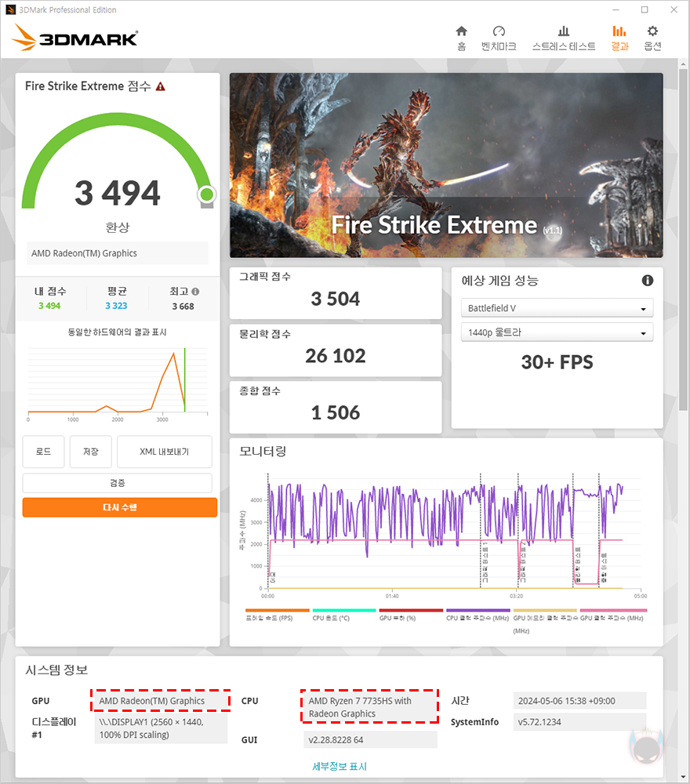
Task: Click the 3DMark logo
Action: 74,38
